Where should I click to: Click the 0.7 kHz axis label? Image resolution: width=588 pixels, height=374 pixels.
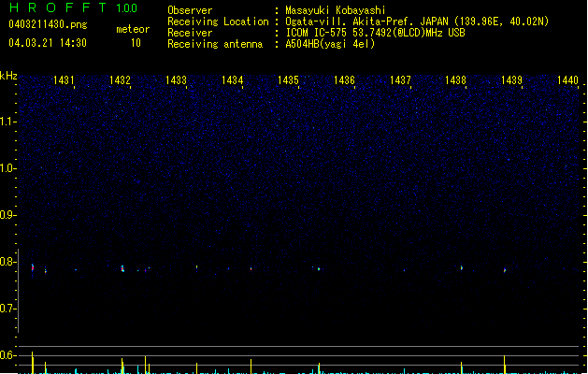(7, 309)
